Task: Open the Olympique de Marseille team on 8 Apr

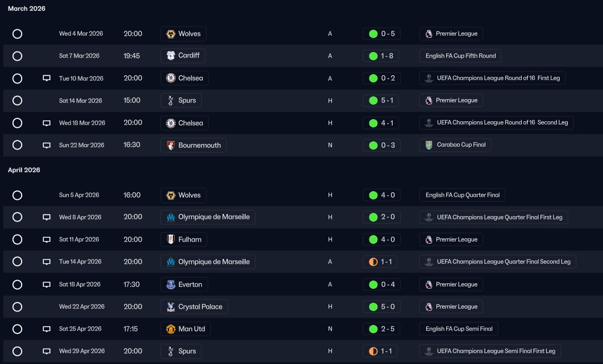Action: click(208, 217)
